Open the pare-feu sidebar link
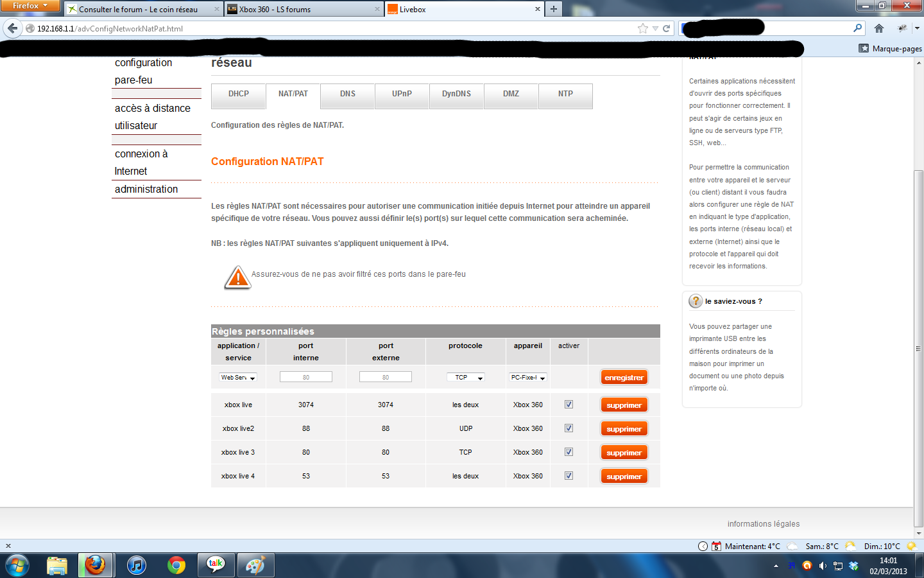This screenshot has width=924, height=578. 133,80
